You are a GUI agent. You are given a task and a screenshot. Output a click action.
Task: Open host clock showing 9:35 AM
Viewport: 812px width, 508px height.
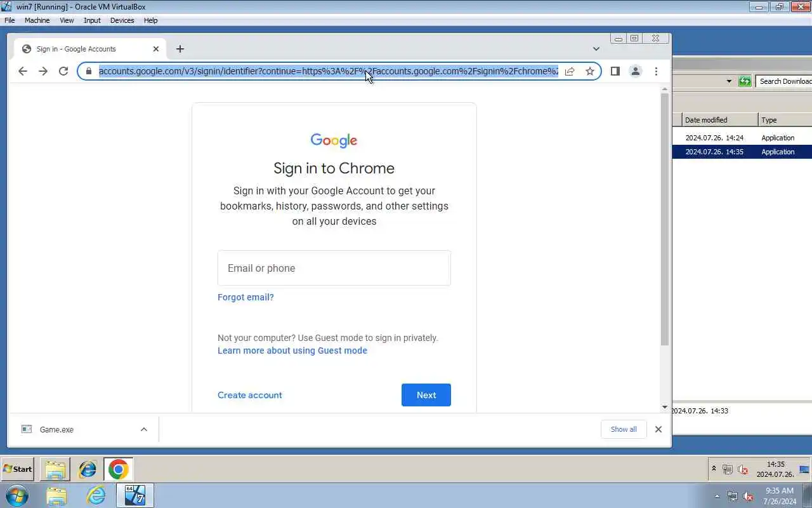click(x=780, y=496)
